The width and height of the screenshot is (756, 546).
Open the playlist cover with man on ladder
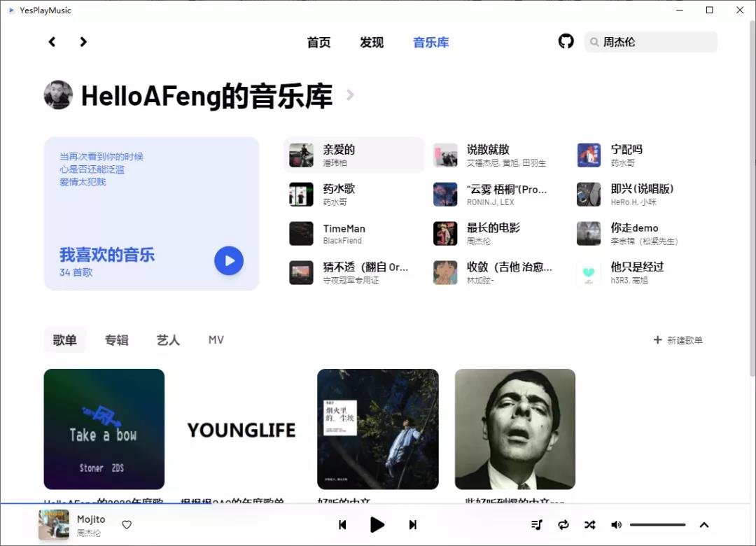coord(378,429)
